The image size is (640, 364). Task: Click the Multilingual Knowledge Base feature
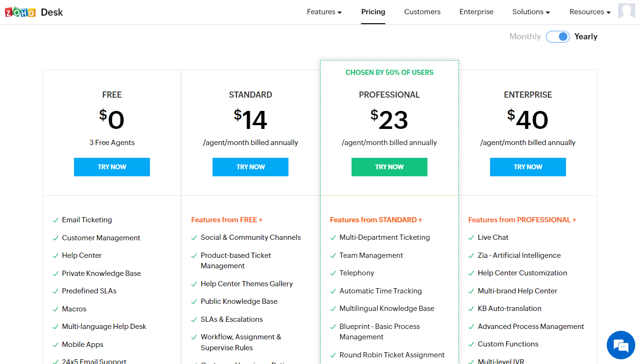(387, 309)
